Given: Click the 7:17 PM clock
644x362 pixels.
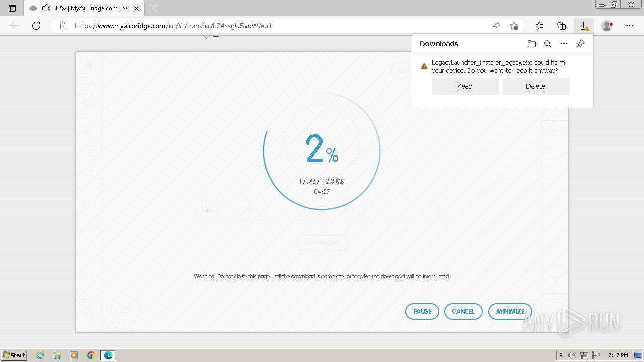Looking at the screenshot, I should 618,355.
